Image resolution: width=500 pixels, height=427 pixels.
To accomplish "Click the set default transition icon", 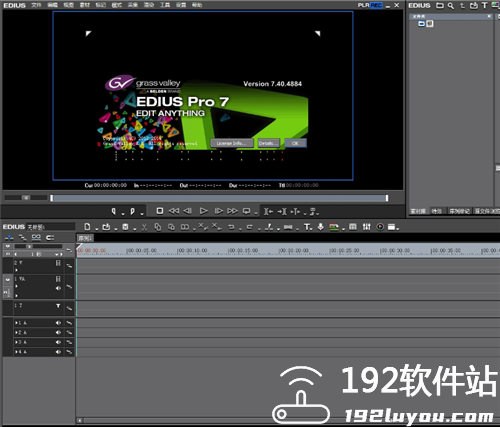I will coord(288,227).
